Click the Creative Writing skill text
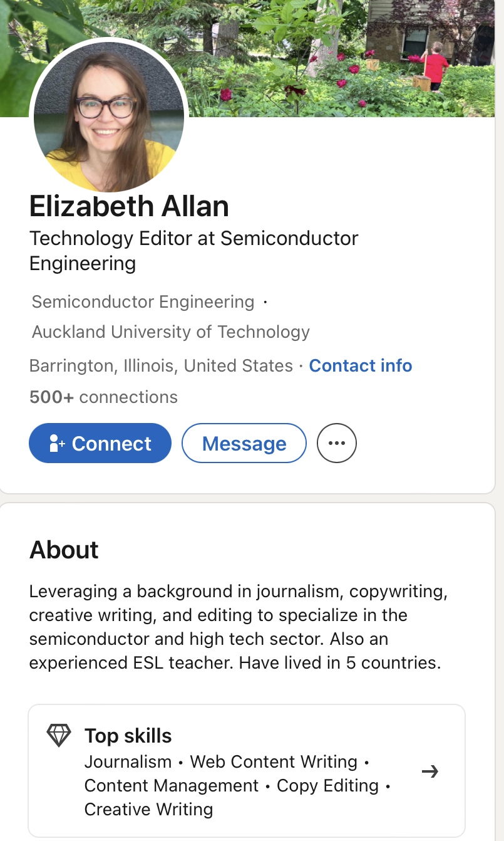This screenshot has width=504, height=841. (148, 810)
